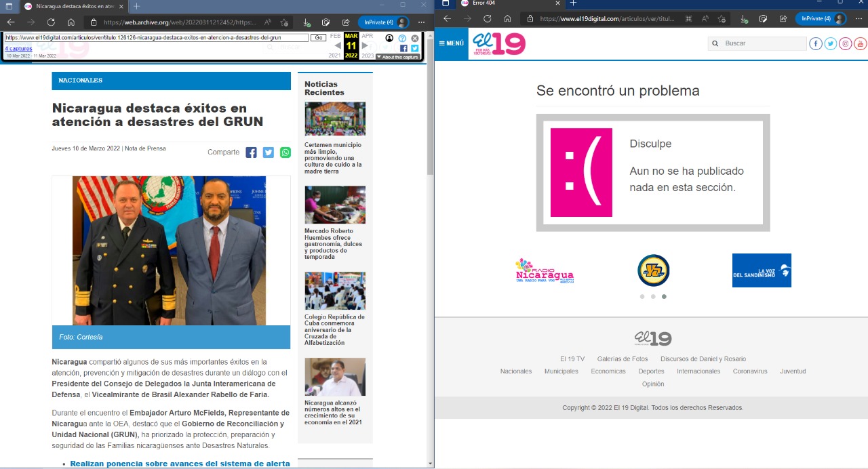The width and height of the screenshot is (868, 469).
Task: Close the Nicaragua destaca éxitos tab
Action: [x=121, y=6]
